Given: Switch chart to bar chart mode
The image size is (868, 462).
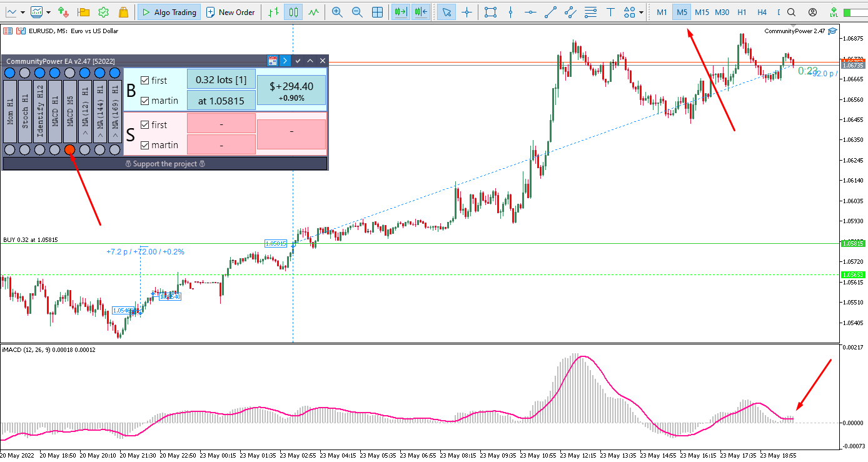Looking at the screenshot, I should coord(273,12).
